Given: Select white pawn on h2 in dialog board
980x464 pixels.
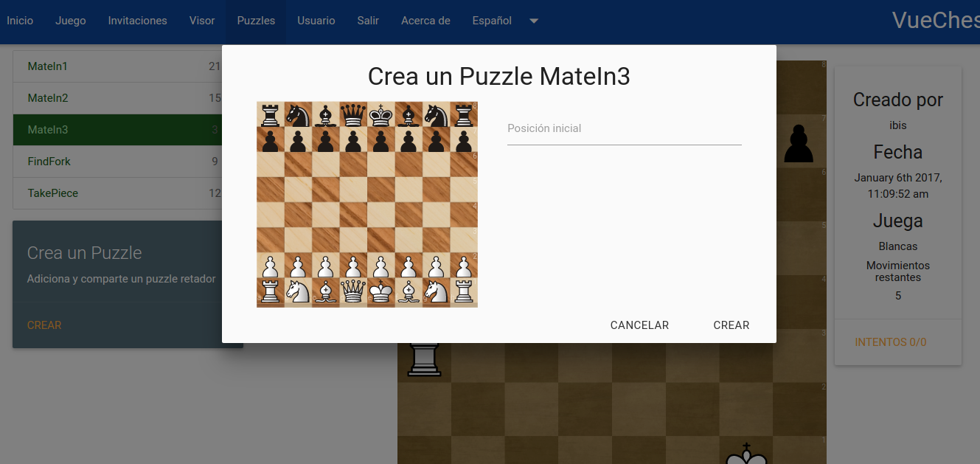Looking at the screenshot, I should tap(464, 266).
